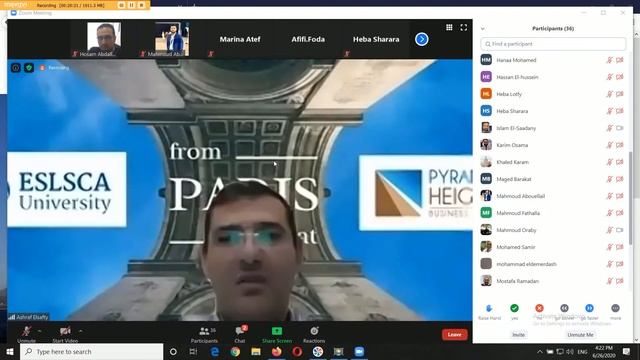Start video with the camera button

pyautogui.click(x=65, y=334)
